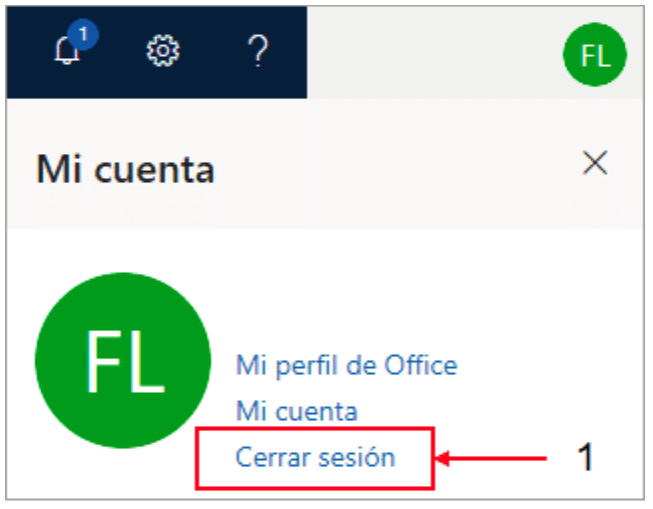
Task: Click the green FL initials circle below heading
Action: (x=123, y=360)
